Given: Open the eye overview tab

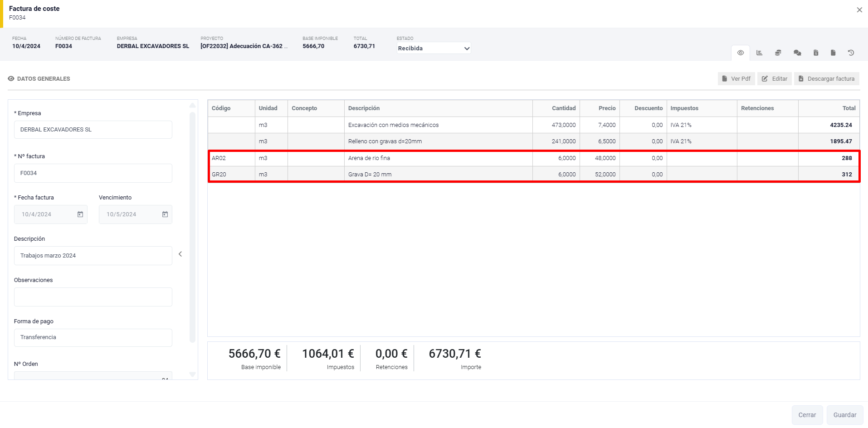Looking at the screenshot, I should tap(740, 53).
